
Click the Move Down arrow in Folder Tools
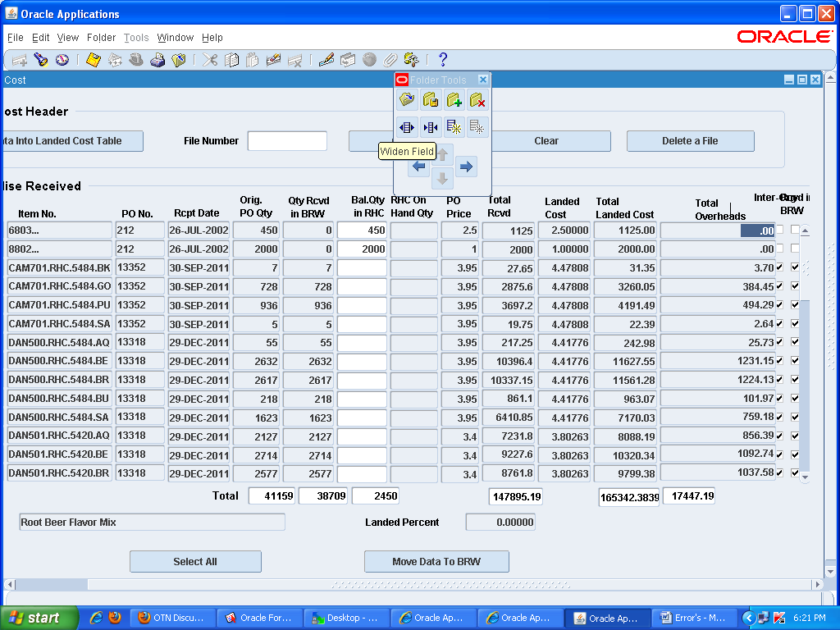coord(442,178)
